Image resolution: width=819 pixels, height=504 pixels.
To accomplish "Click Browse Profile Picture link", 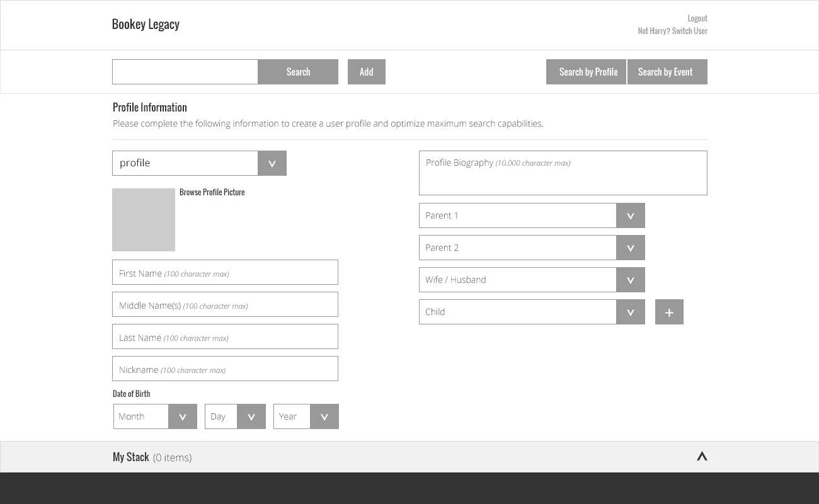I will 212,192.
